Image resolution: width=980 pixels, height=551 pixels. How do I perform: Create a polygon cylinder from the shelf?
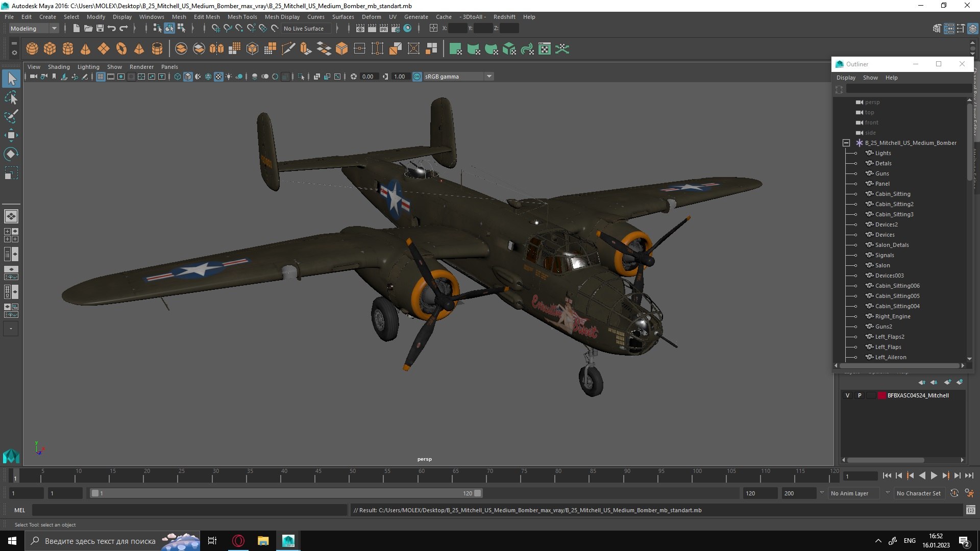coord(68,49)
